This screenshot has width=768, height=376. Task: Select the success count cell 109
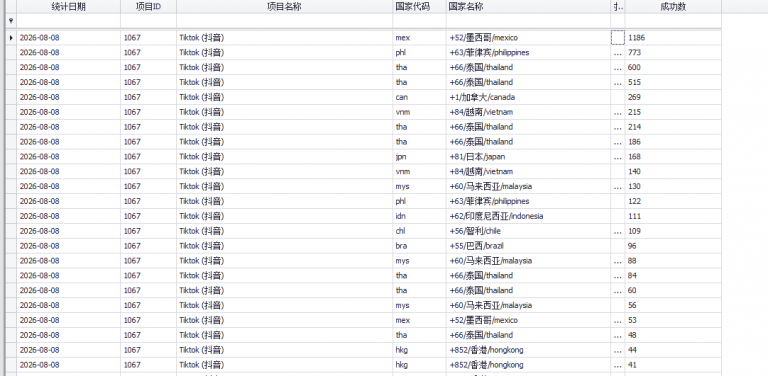(x=673, y=231)
